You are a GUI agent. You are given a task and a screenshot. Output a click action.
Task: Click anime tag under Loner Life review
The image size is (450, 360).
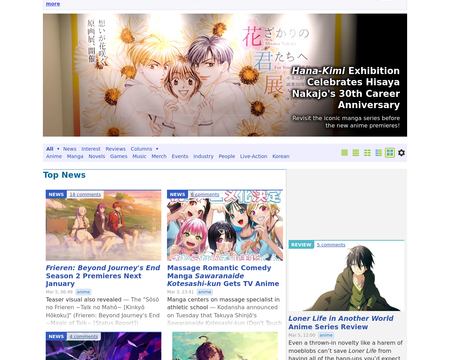326,335
